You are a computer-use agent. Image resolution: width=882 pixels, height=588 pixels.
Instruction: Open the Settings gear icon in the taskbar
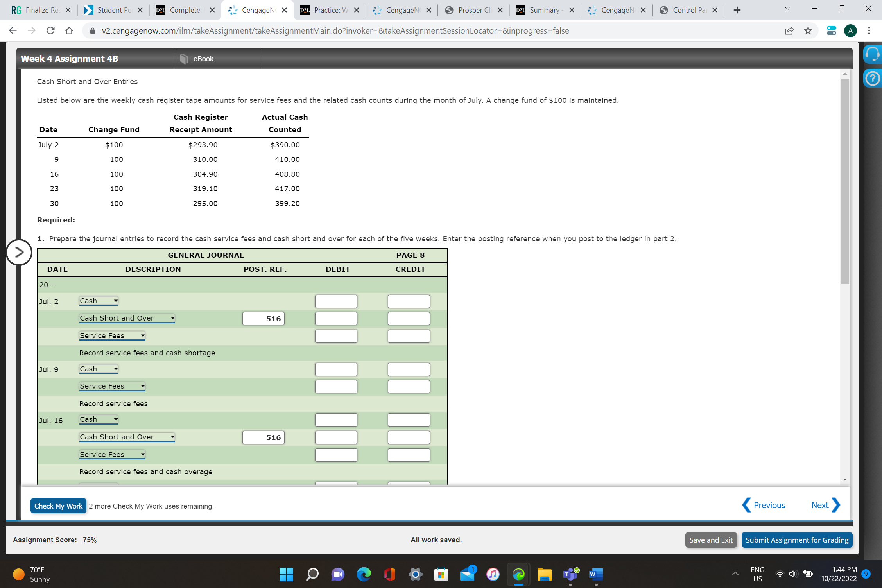coord(415,575)
